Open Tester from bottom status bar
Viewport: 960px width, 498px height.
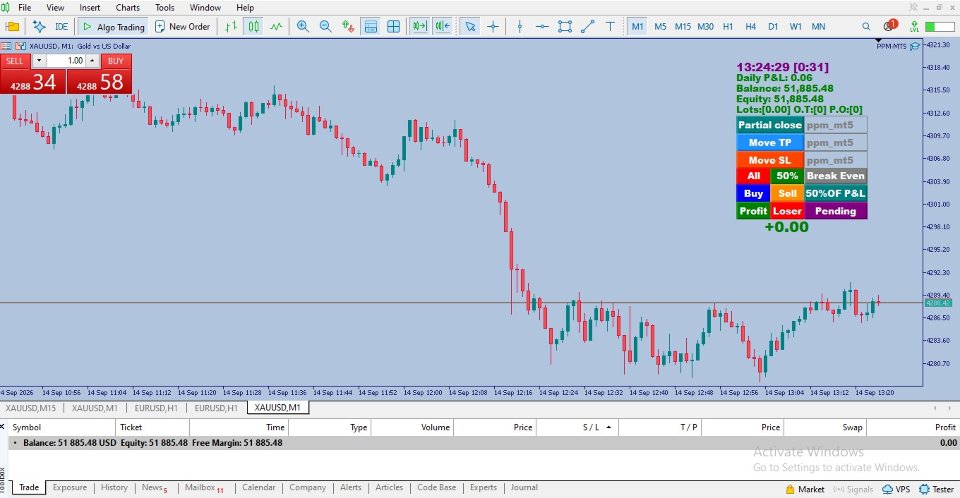coord(937,489)
